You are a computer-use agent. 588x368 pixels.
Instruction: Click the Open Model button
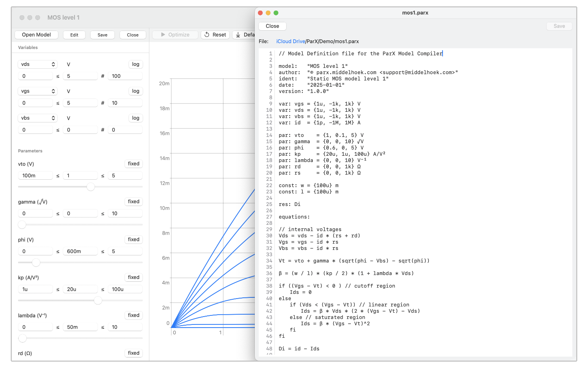pyautogui.click(x=36, y=35)
